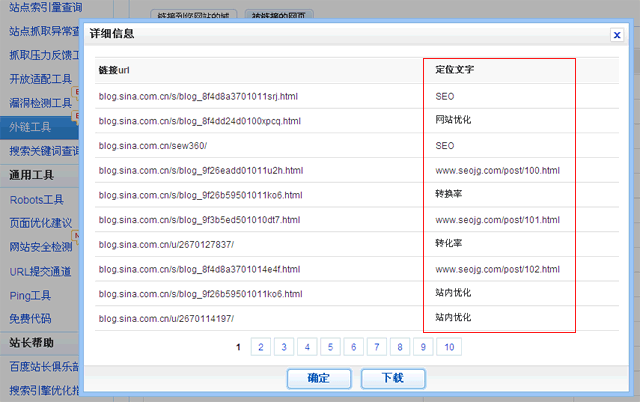
Task: Open 网站安全检测 sidebar item
Action: (41, 246)
